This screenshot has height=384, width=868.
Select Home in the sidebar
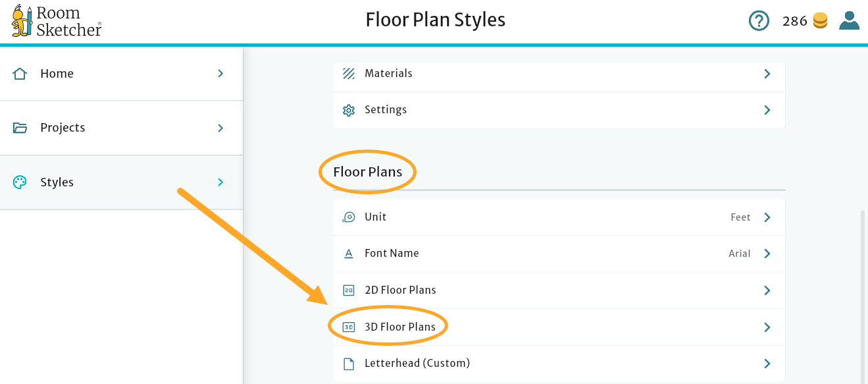tap(57, 73)
